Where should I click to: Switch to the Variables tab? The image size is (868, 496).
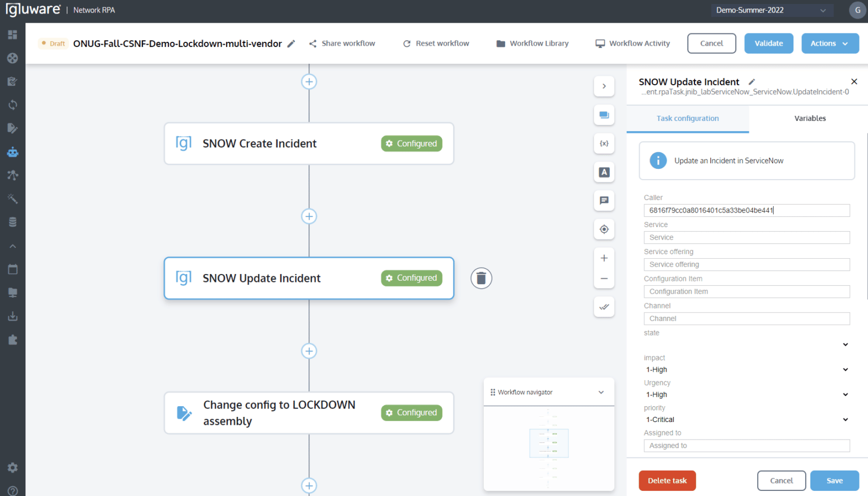tap(810, 119)
